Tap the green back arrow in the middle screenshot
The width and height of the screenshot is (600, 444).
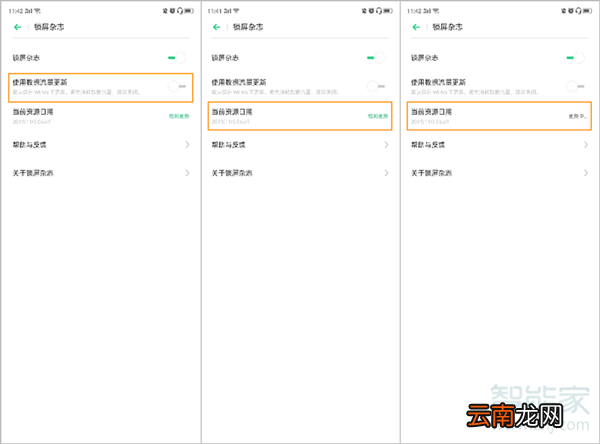click(x=217, y=27)
